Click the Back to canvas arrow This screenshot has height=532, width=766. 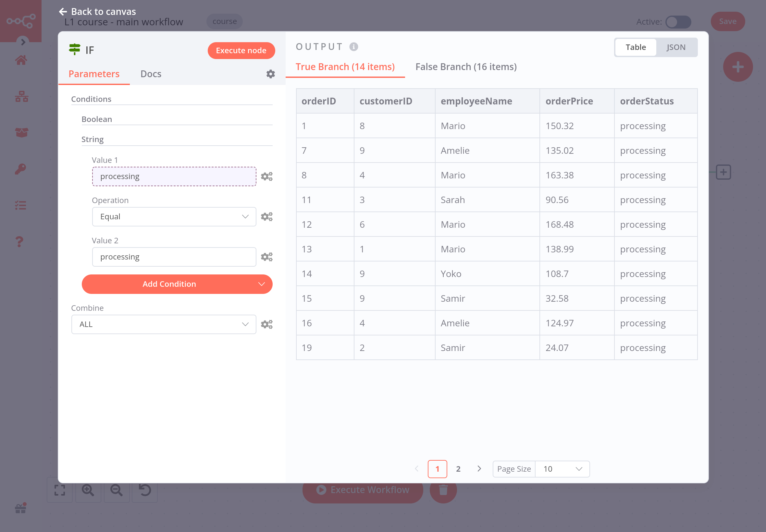tap(63, 12)
